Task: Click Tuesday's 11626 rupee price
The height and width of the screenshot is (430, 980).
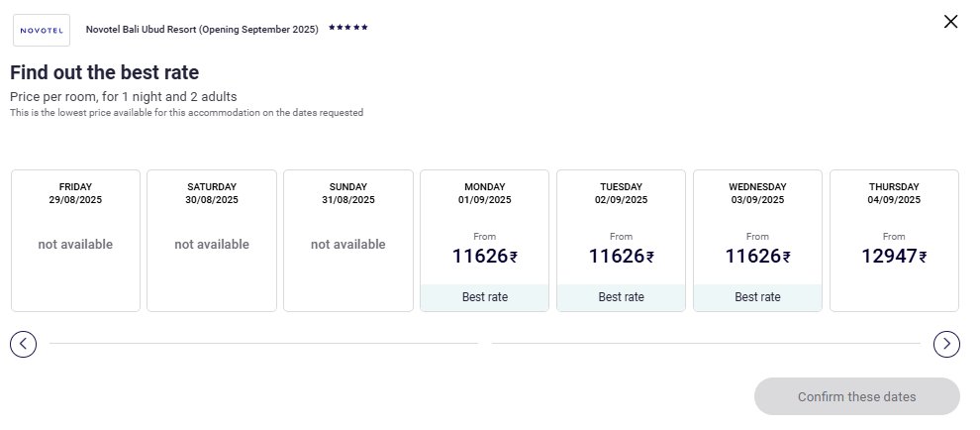Action: [x=622, y=256]
